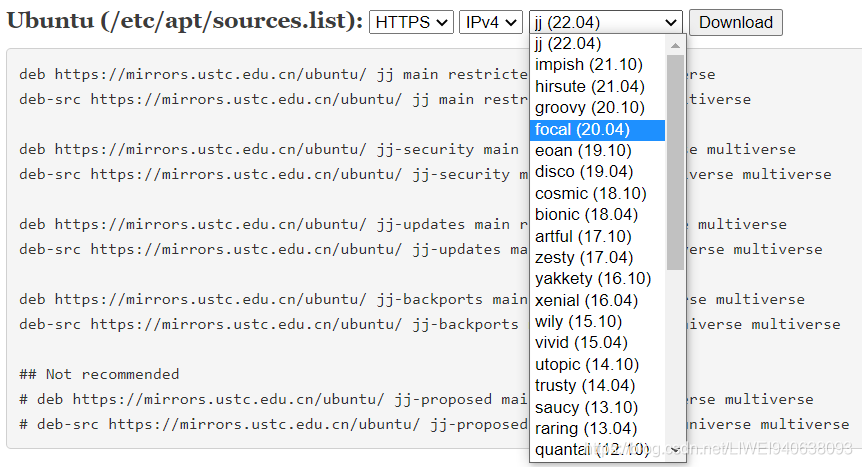
Task: Select trusty (14.04) entry
Action: [x=597, y=386]
